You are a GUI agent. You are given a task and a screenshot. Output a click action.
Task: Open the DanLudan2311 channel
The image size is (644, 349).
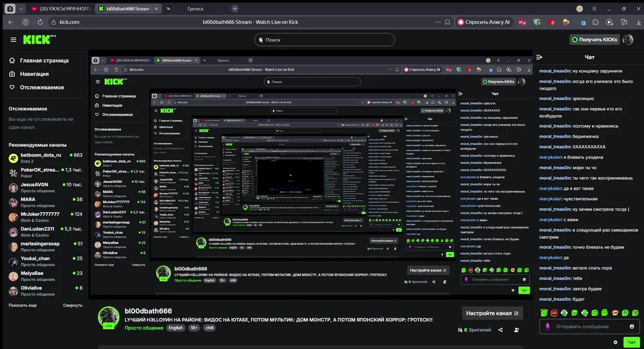(x=46, y=232)
